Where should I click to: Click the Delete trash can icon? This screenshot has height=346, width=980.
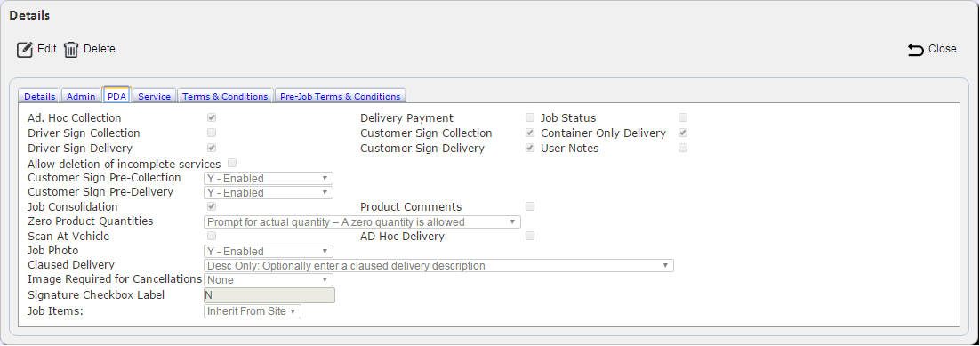click(x=71, y=50)
